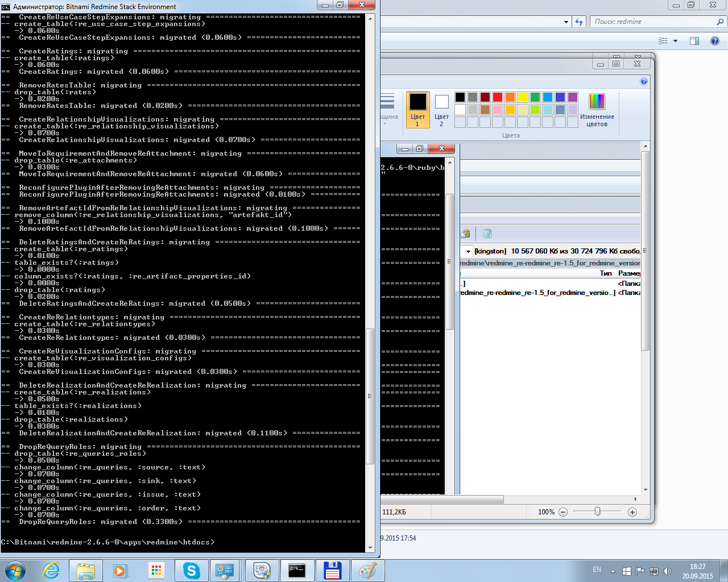Open the Action Center flag tray icon
The image size is (728, 582).
640,571
